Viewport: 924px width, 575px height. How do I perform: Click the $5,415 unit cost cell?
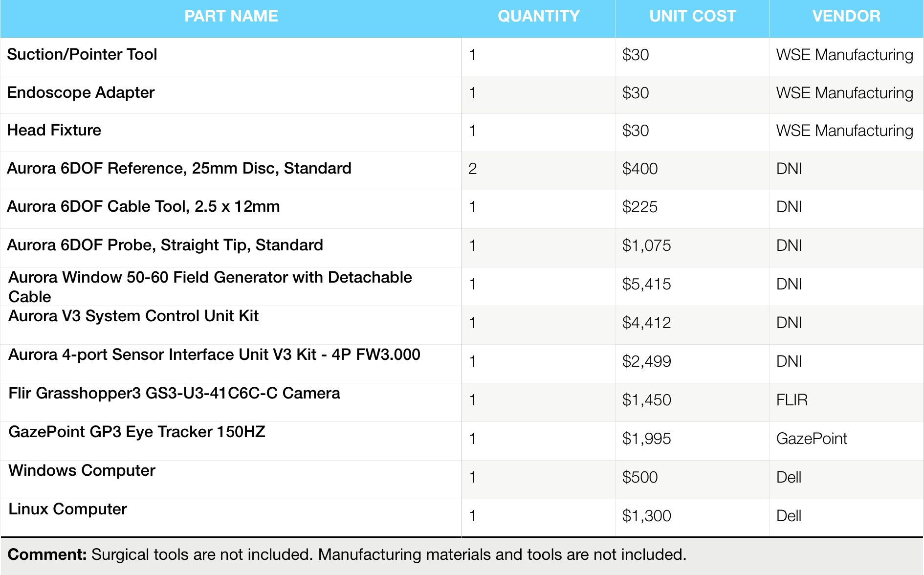[x=646, y=284]
